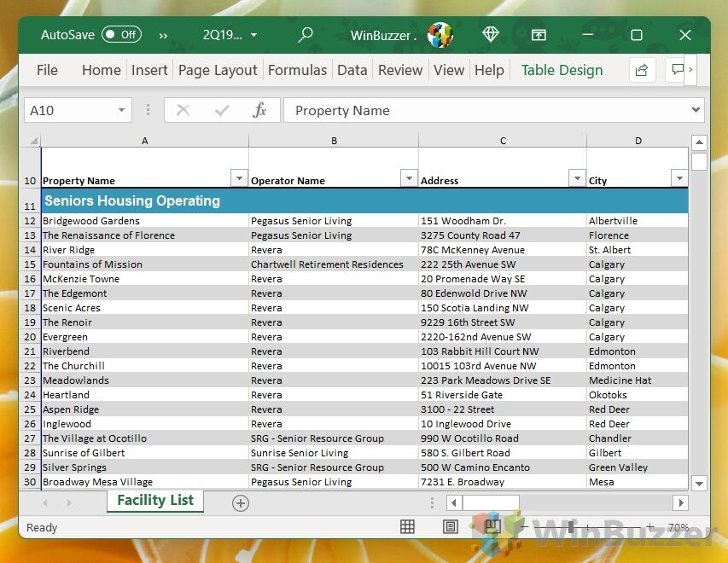Expand the formula bar chevron
The height and width of the screenshot is (563, 728).
pos(696,110)
